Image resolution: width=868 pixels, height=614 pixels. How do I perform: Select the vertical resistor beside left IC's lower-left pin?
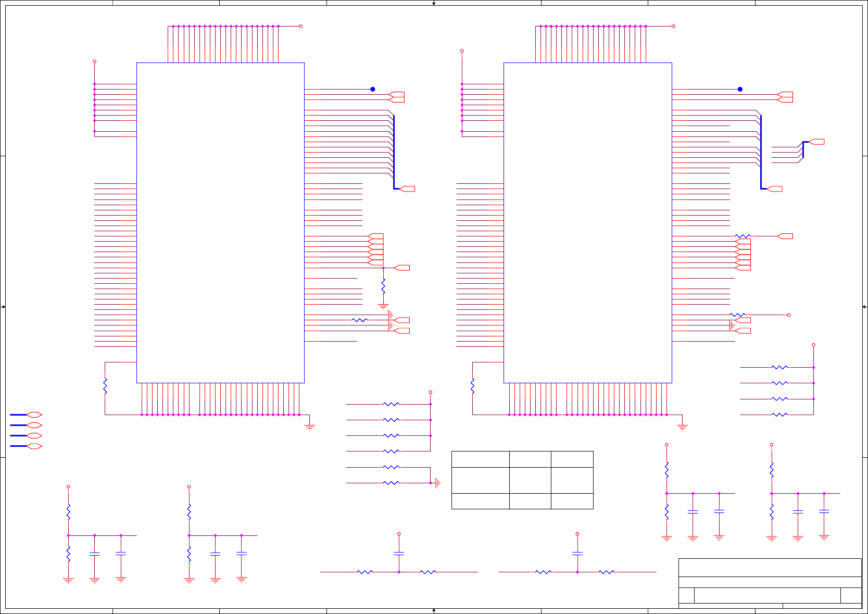tap(105, 386)
